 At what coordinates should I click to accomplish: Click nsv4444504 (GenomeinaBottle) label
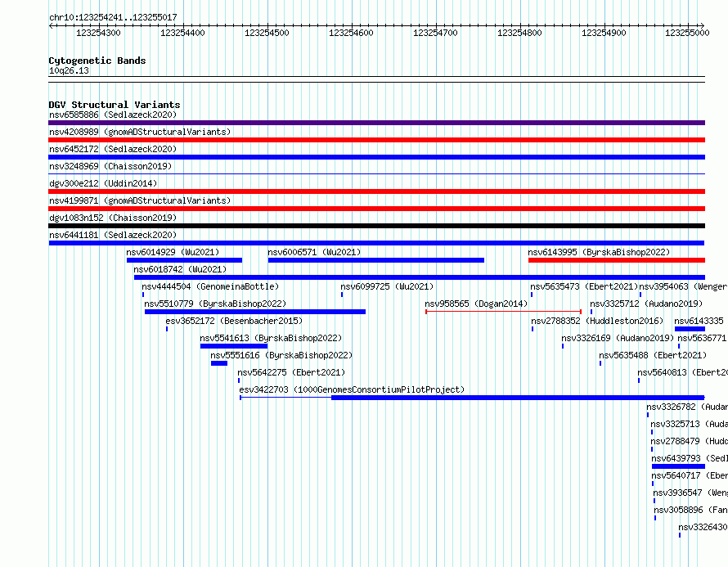(210, 286)
